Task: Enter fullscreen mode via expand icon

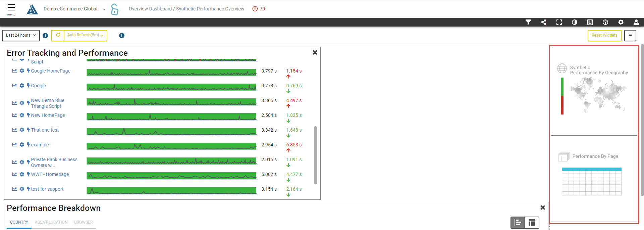Action: coord(559,22)
